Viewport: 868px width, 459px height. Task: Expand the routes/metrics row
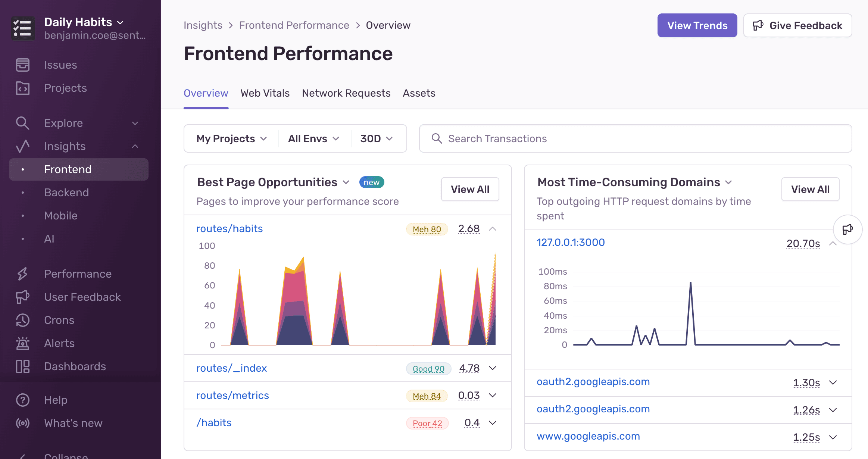click(493, 396)
